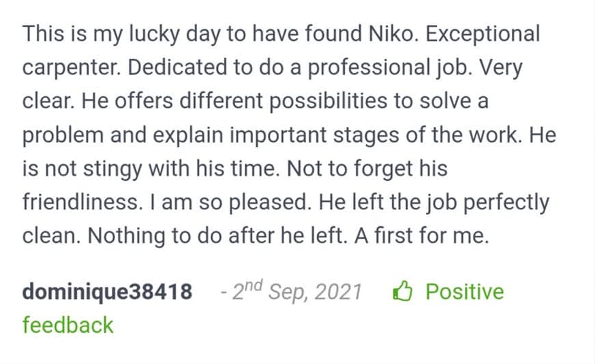Click the word problem starting the fourth line
Image resolution: width=595 pixels, height=364 pixels.
63,135
